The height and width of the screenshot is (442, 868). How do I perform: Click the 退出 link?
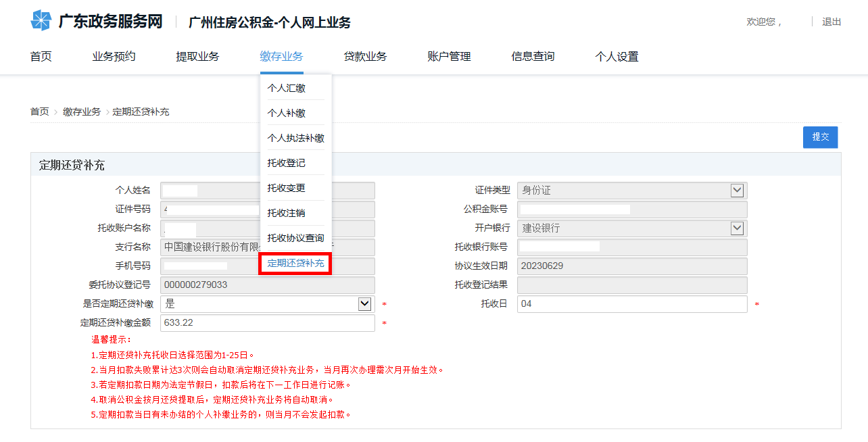831,22
